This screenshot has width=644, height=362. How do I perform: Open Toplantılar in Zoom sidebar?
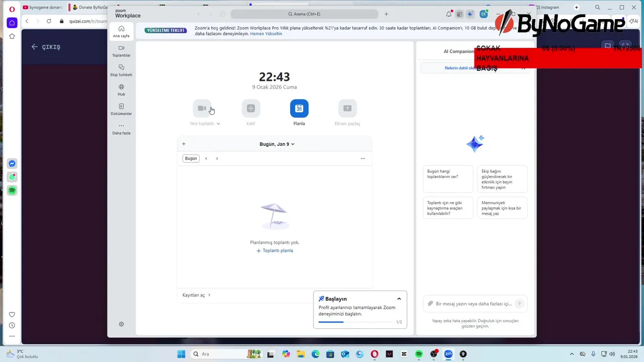(x=121, y=51)
